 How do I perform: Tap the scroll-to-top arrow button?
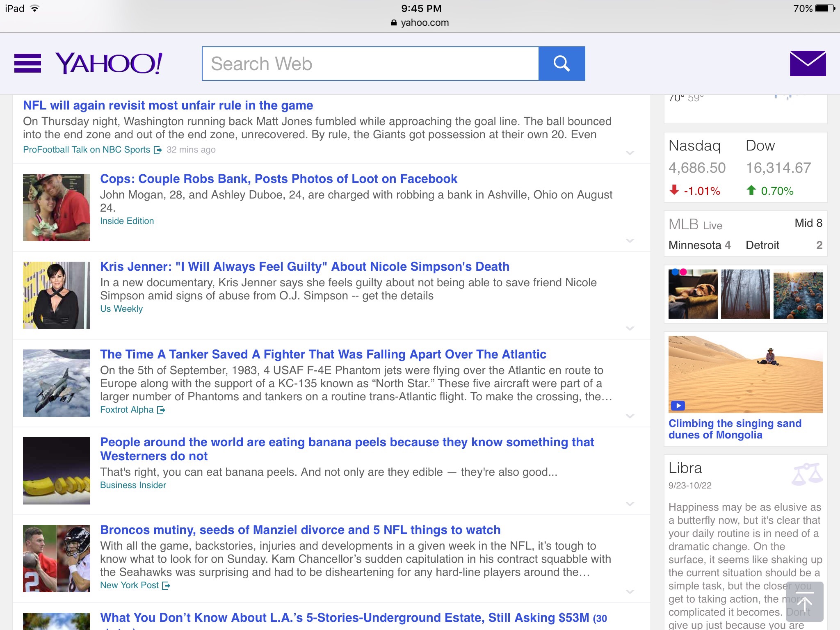pos(804,602)
